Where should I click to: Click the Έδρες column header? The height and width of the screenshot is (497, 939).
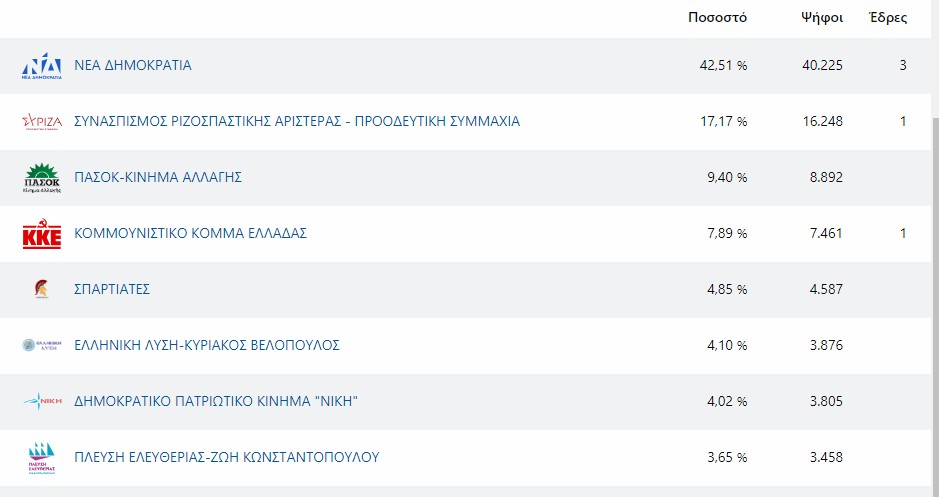pyautogui.click(x=888, y=17)
